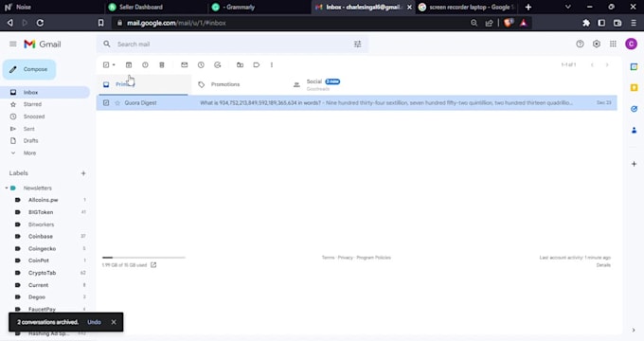Open the Bitworkers label
This screenshot has width=644, height=341.
41,224
